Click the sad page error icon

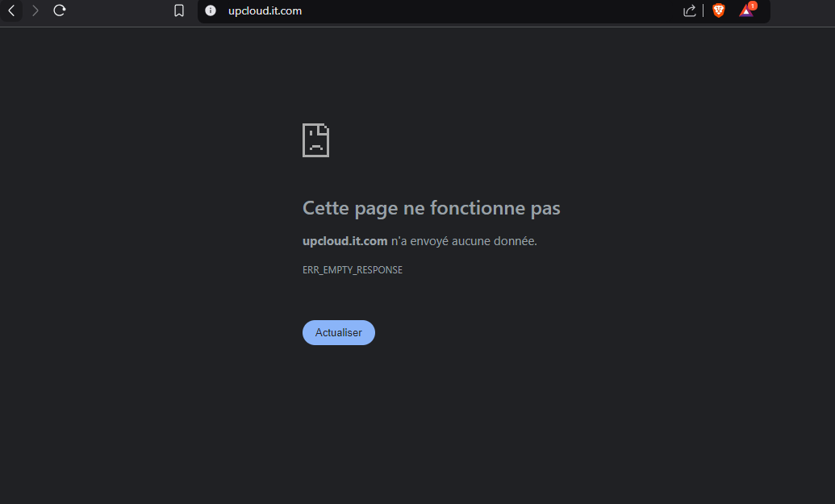pos(315,140)
